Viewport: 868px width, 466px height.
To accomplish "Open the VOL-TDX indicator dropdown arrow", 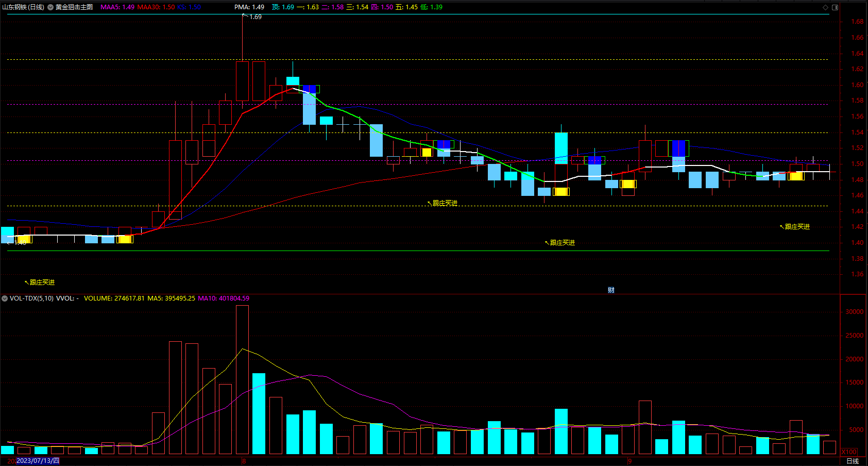I will click(5, 298).
